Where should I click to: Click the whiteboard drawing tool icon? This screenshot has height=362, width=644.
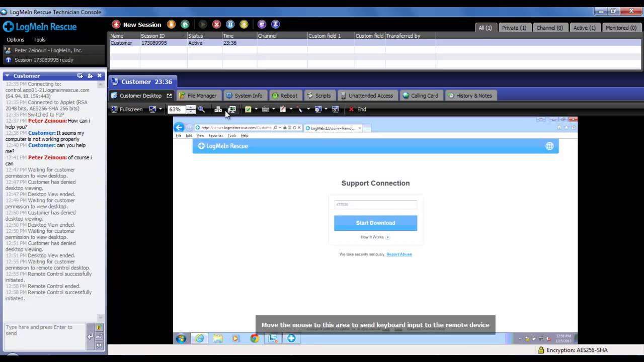(x=283, y=109)
